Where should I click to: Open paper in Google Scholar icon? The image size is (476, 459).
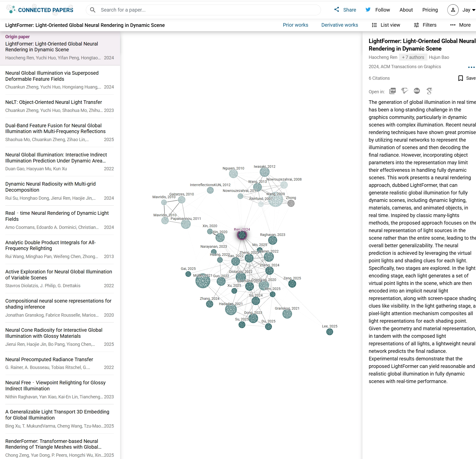(x=429, y=91)
